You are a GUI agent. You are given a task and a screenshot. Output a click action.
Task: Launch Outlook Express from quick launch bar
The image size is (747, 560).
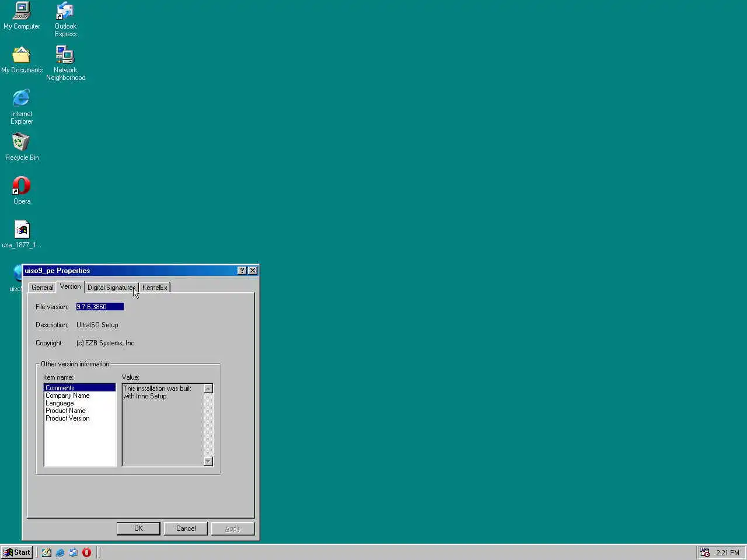74,552
